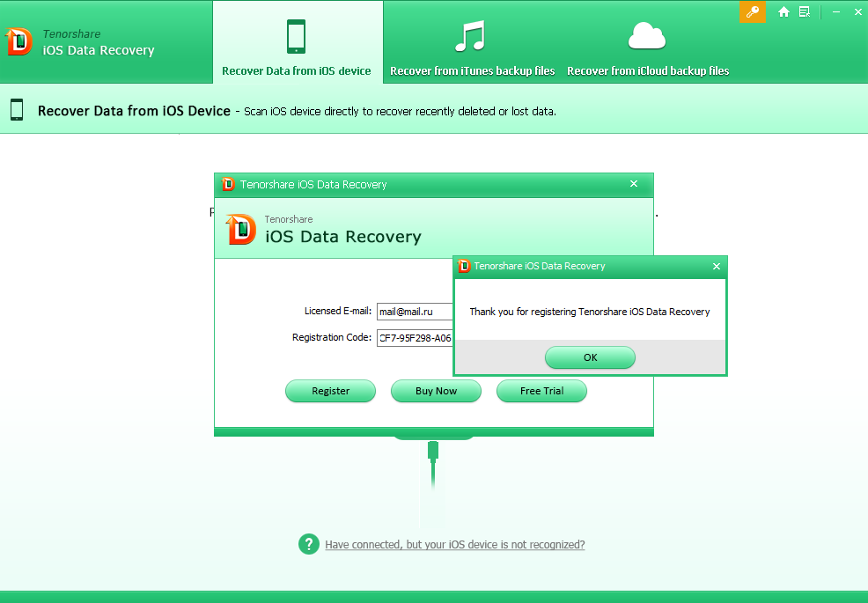Screen dimensions: 868x603
Task: Click the Tenorshare logo in the main header
Action: [x=18, y=41]
